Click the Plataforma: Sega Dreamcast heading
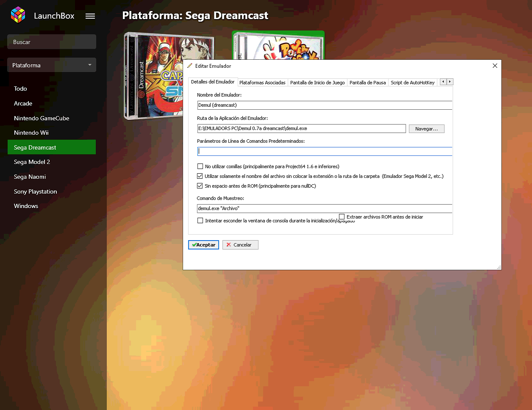 [195, 16]
